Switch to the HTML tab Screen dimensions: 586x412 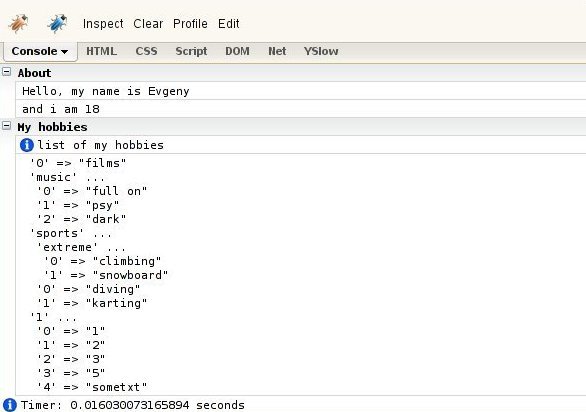pyautogui.click(x=102, y=51)
